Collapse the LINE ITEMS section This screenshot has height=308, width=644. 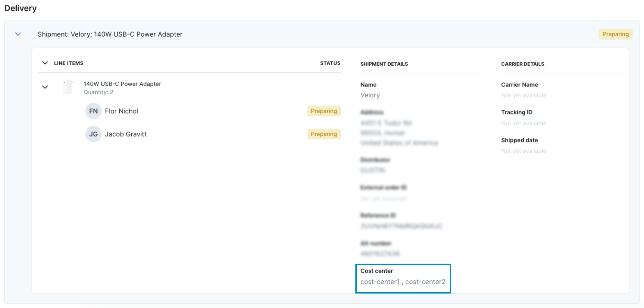click(45, 63)
